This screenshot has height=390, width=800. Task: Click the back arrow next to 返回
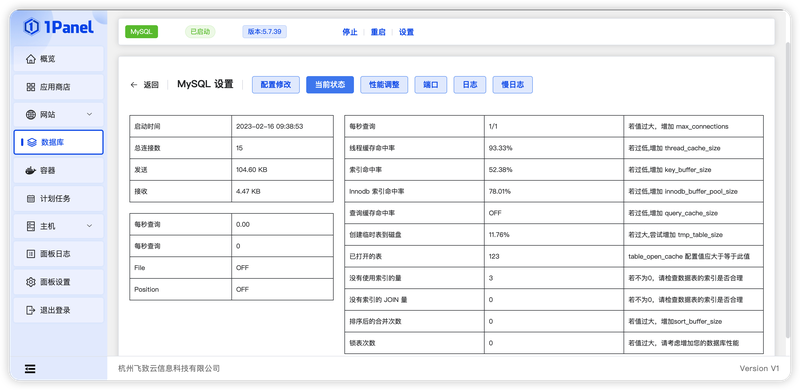tap(134, 85)
